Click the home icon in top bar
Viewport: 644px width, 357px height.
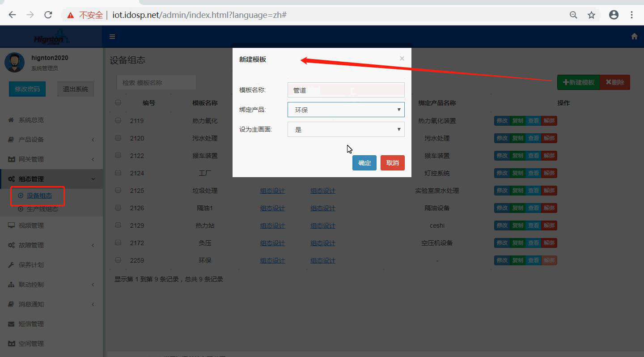pos(634,37)
